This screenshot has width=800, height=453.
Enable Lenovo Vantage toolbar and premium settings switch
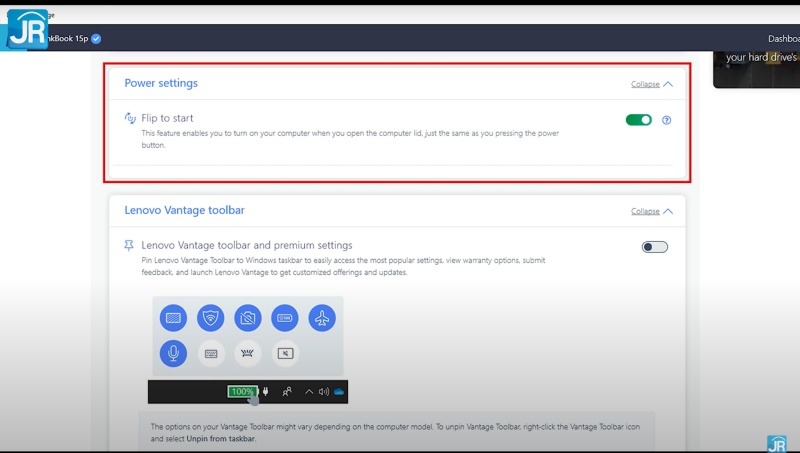tap(655, 247)
